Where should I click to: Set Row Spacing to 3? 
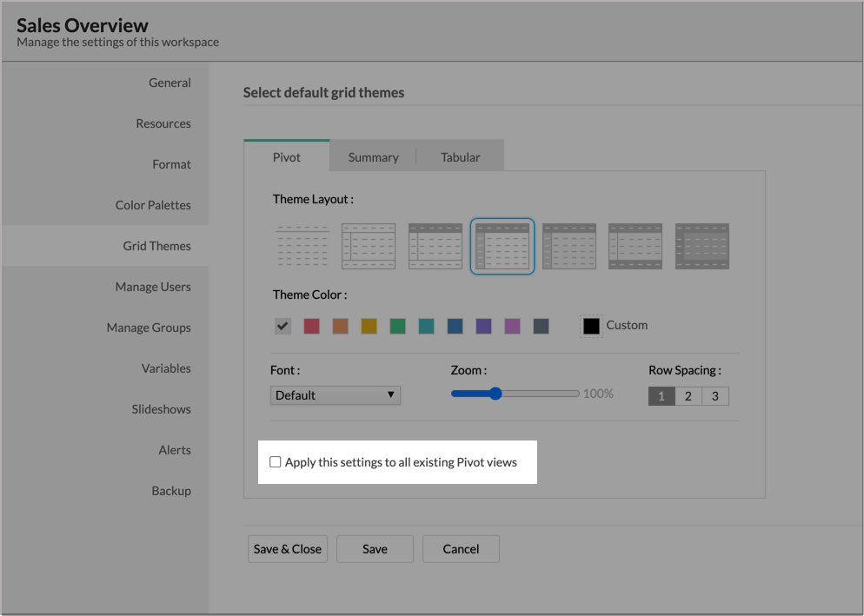(x=715, y=396)
